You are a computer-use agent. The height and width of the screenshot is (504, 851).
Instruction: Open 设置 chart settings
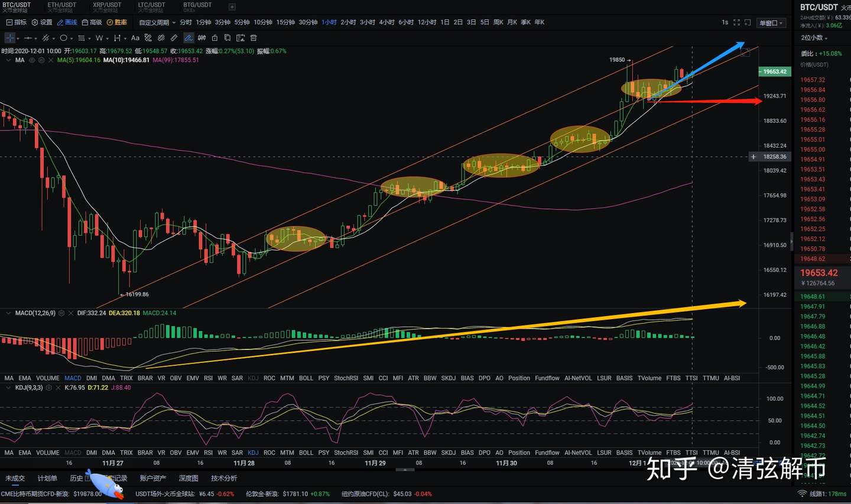coord(42,22)
